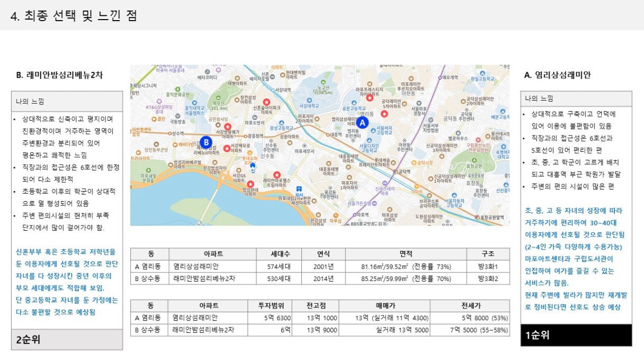Viewport: 644px width, 362px height.
Task: Click the 5억 6300 cell
Action: click(x=271, y=318)
